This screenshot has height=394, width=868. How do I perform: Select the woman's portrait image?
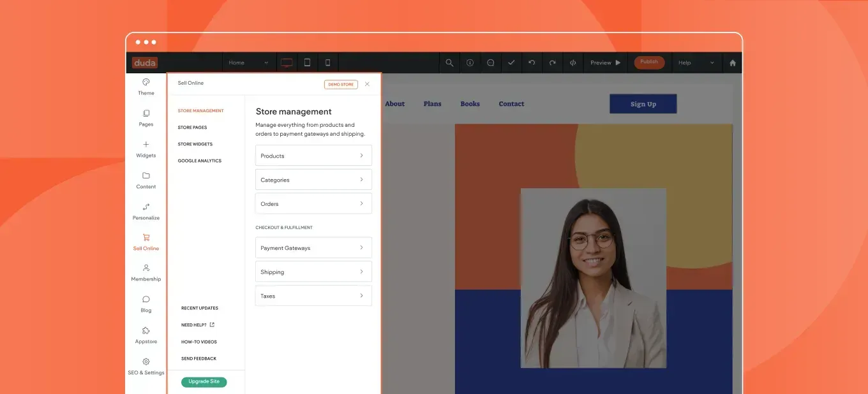tap(594, 278)
